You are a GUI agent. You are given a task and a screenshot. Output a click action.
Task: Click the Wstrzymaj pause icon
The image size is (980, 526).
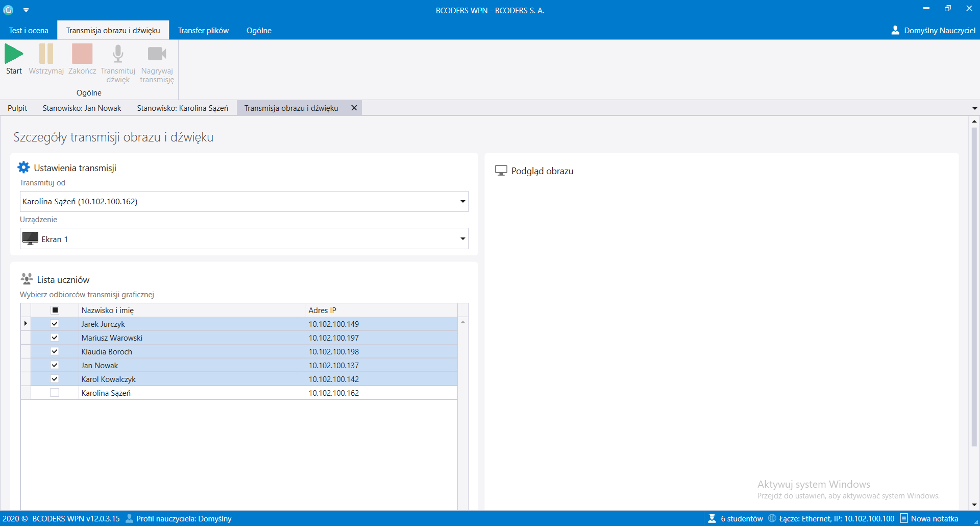46,54
